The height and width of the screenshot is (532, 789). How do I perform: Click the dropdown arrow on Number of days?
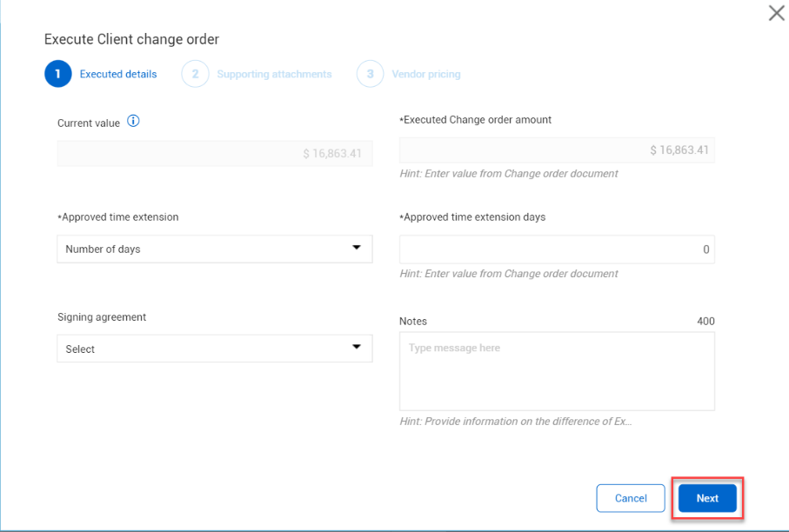(x=357, y=248)
